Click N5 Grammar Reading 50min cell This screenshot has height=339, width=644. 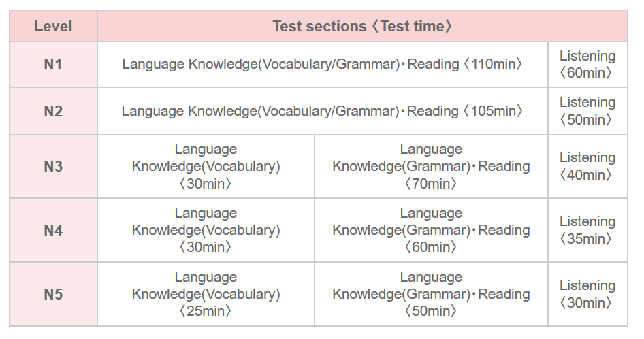tap(430, 294)
